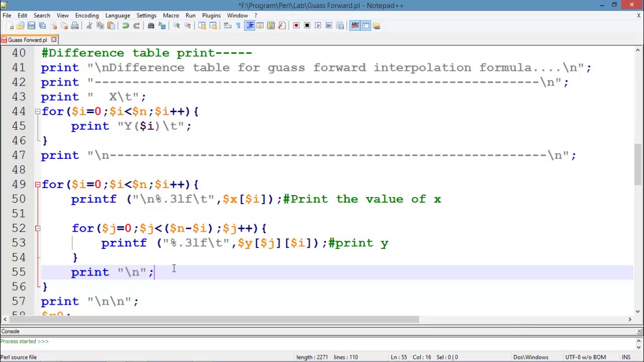Open the Language menu
This screenshot has height=362, width=644.
pyautogui.click(x=118, y=16)
